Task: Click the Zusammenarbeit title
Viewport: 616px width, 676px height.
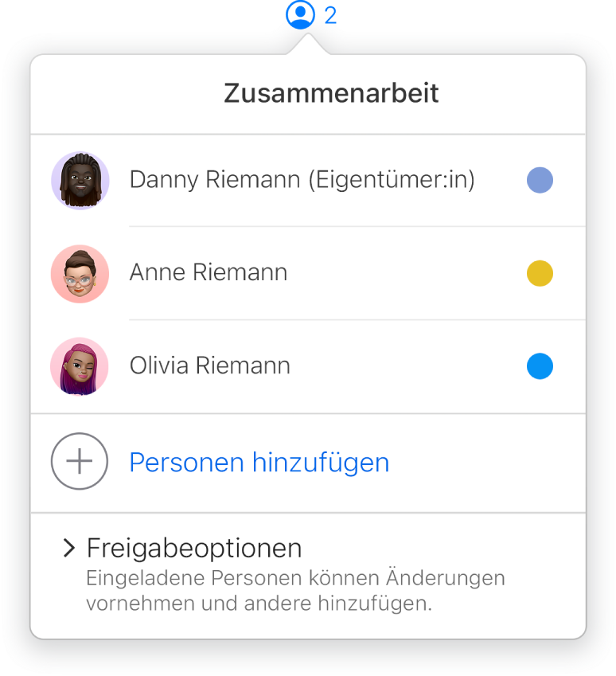Action: (332, 93)
